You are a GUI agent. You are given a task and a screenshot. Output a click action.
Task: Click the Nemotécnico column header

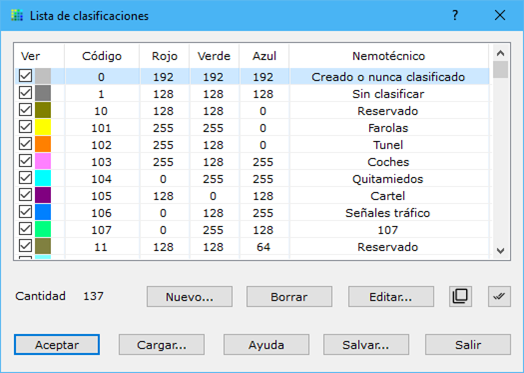tap(389, 56)
